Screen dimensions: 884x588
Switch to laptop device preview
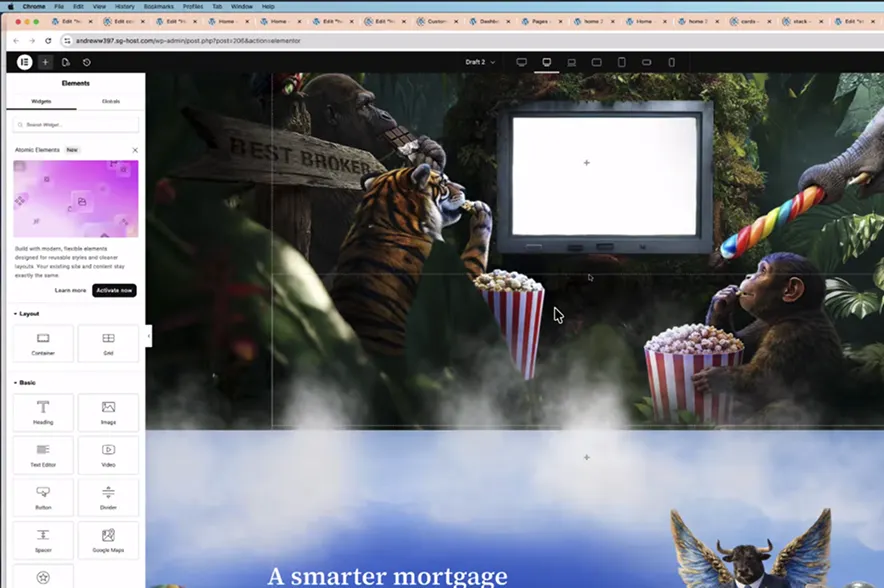click(571, 62)
